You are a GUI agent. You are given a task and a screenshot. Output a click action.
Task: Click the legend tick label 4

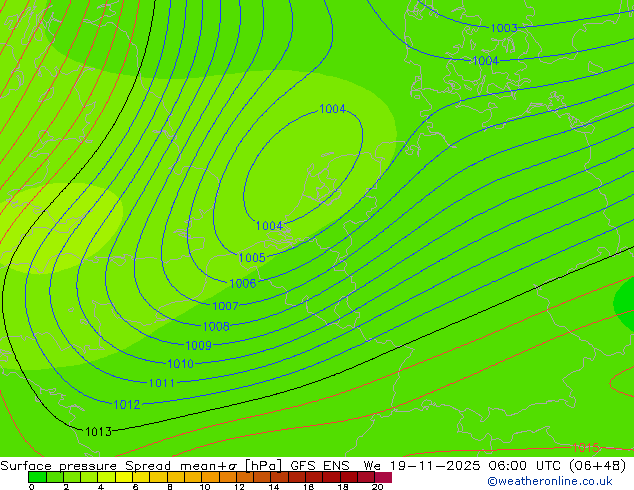point(101,487)
